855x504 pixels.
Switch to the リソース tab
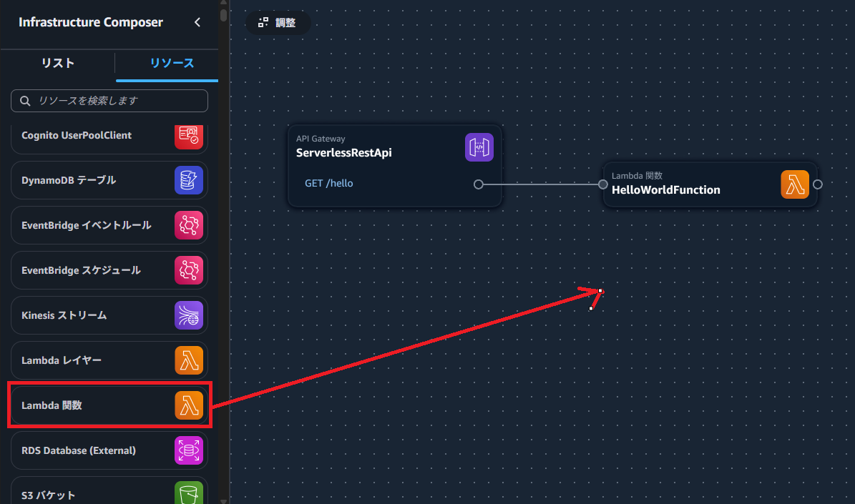(172, 63)
